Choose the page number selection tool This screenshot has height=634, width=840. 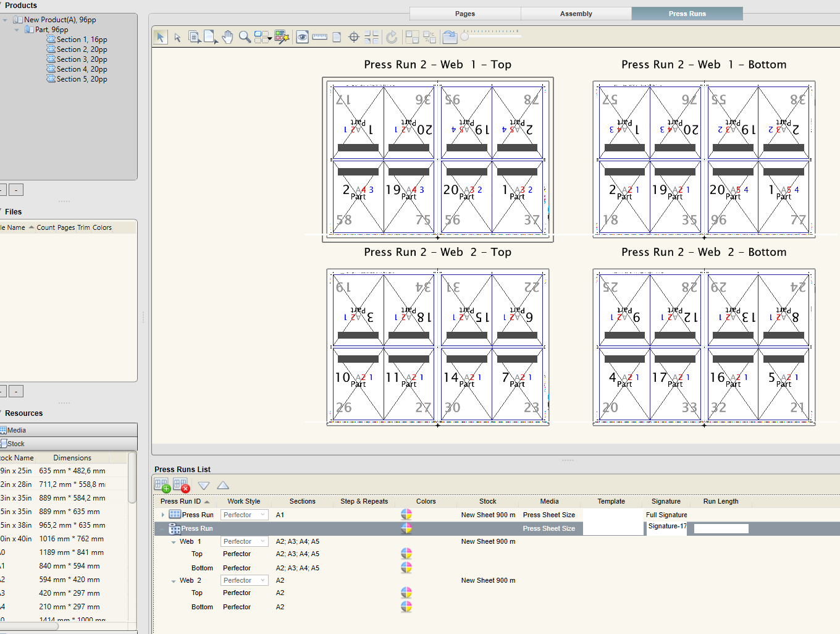(x=194, y=37)
